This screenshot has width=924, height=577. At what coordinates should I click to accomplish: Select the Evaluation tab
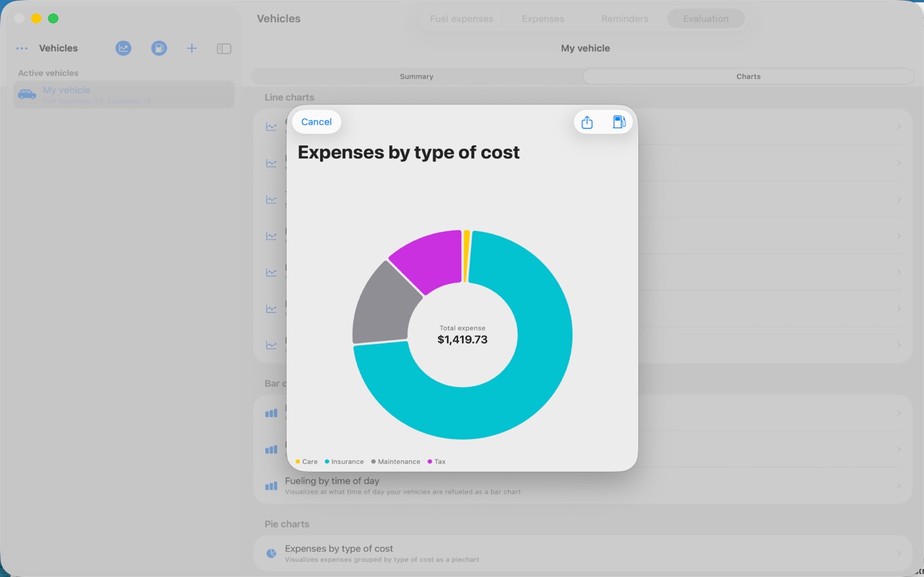point(706,19)
